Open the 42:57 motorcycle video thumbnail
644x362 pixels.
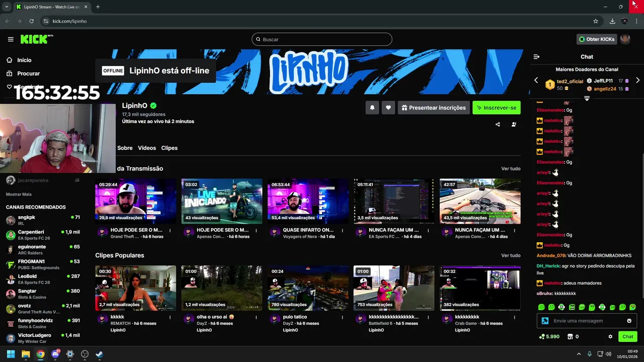pyautogui.click(x=480, y=201)
